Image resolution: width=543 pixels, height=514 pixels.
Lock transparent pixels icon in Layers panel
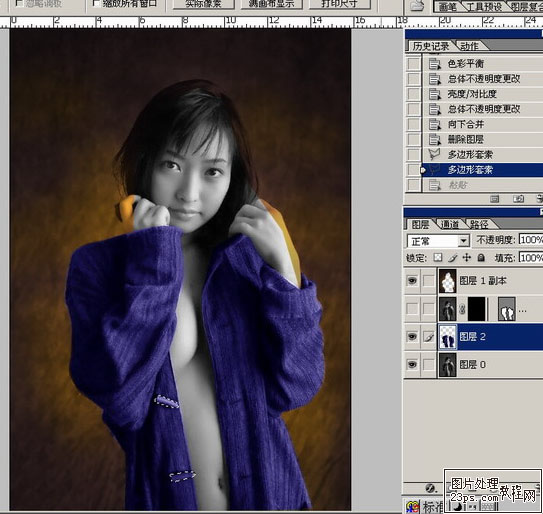[438, 257]
